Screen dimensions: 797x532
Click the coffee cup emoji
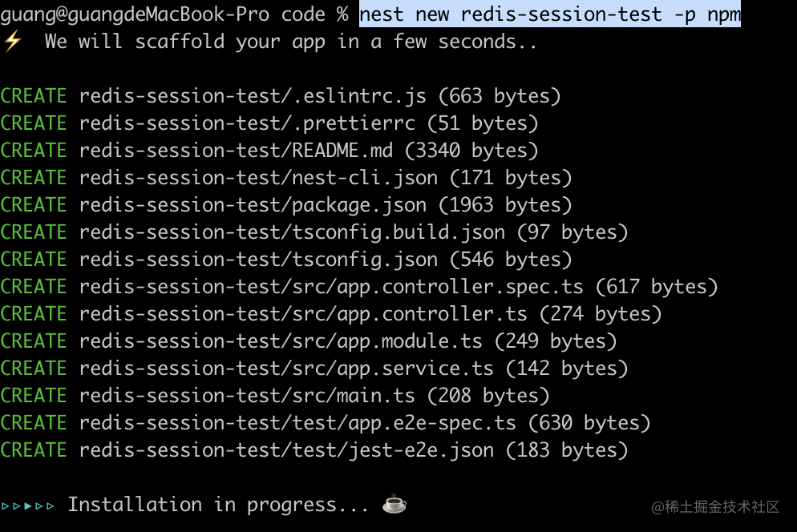[394, 505]
